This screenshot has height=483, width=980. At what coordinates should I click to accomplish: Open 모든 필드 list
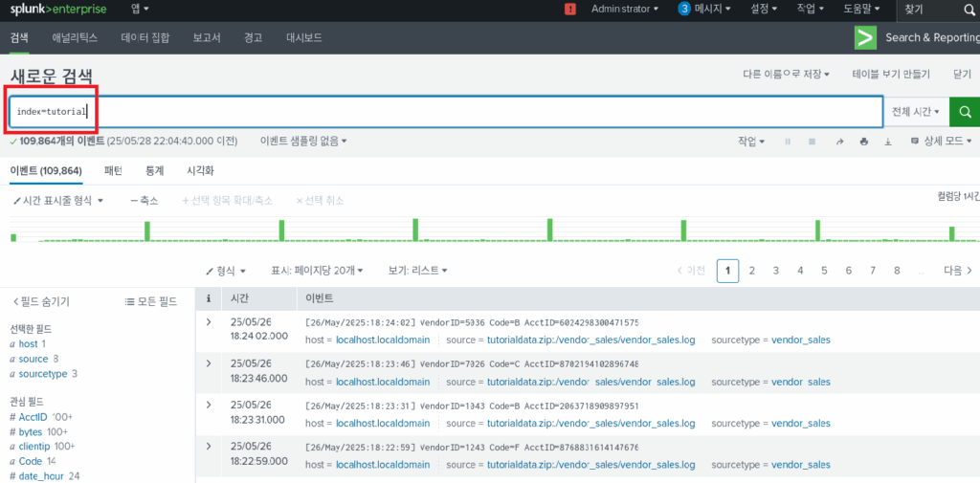(x=150, y=302)
